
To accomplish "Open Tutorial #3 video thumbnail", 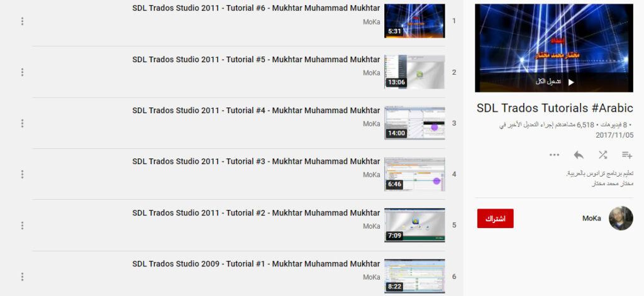I will 414,174.
